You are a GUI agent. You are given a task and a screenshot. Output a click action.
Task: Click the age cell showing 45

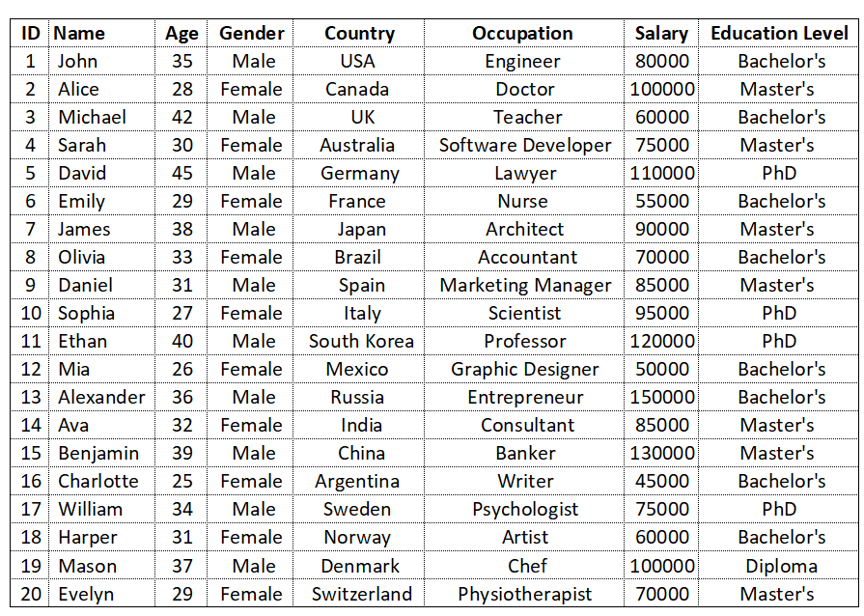click(x=181, y=173)
